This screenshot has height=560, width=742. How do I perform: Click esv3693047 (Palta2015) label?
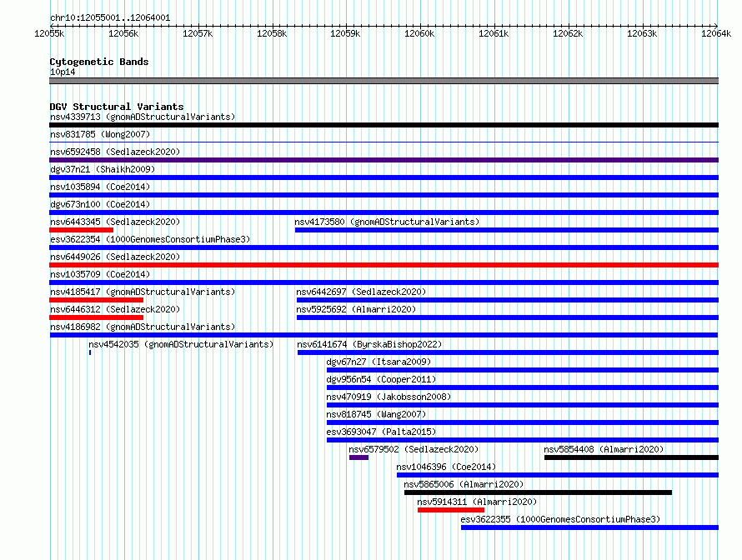381,432
